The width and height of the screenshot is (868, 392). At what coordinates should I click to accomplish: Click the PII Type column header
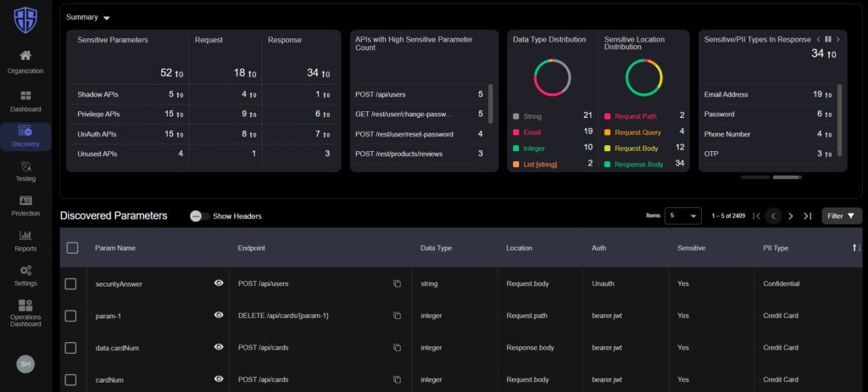click(x=775, y=248)
